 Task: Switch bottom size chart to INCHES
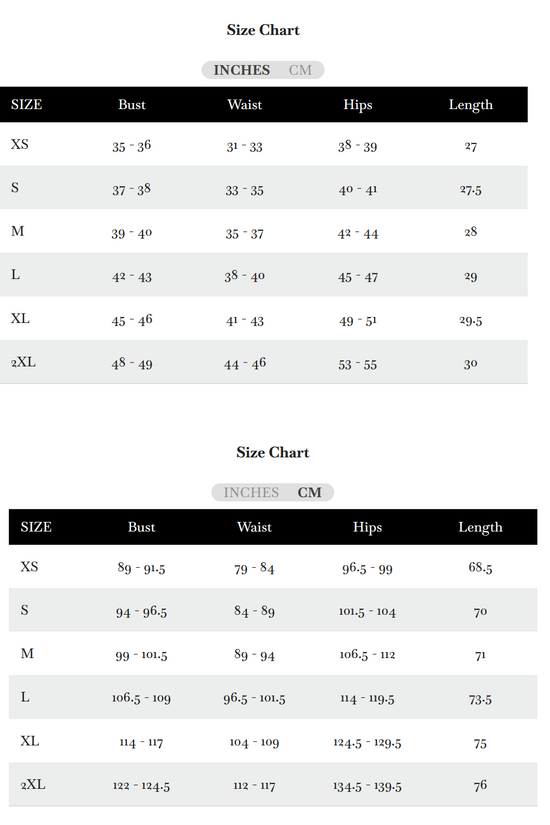tap(251, 492)
